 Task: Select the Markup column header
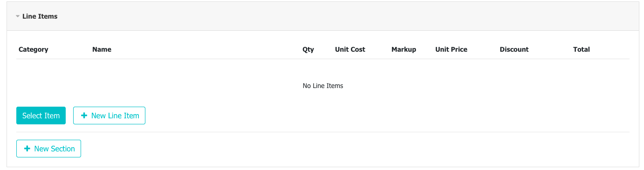tap(404, 49)
